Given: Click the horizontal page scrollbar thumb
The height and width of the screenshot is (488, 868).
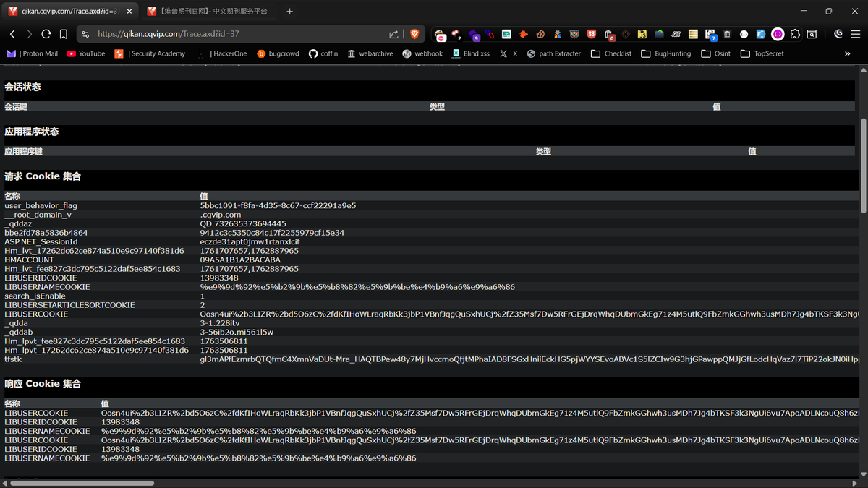Looking at the screenshot, I should click(81, 483).
